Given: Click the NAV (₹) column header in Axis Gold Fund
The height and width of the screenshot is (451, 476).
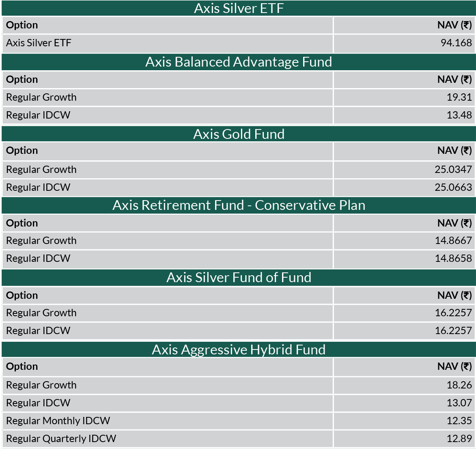Looking at the screenshot, I should (x=454, y=151).
